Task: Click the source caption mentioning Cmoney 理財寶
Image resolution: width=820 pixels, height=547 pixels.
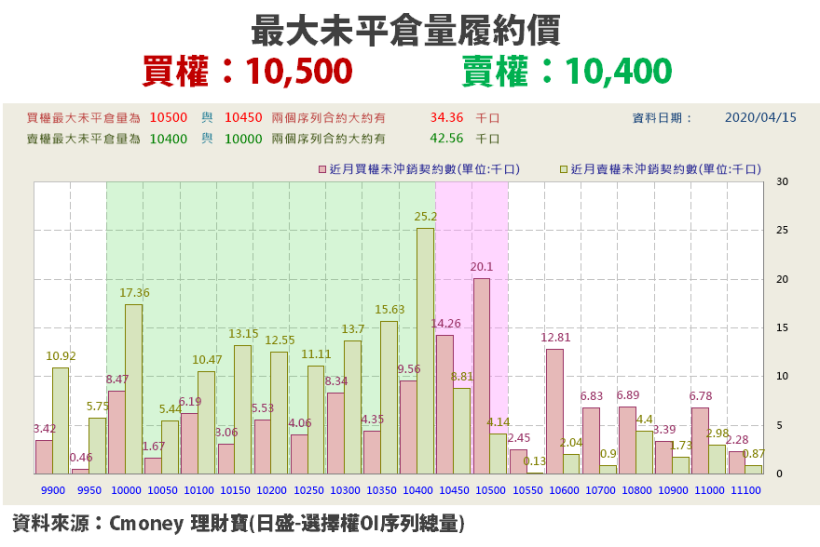Action: coord(238,523)
